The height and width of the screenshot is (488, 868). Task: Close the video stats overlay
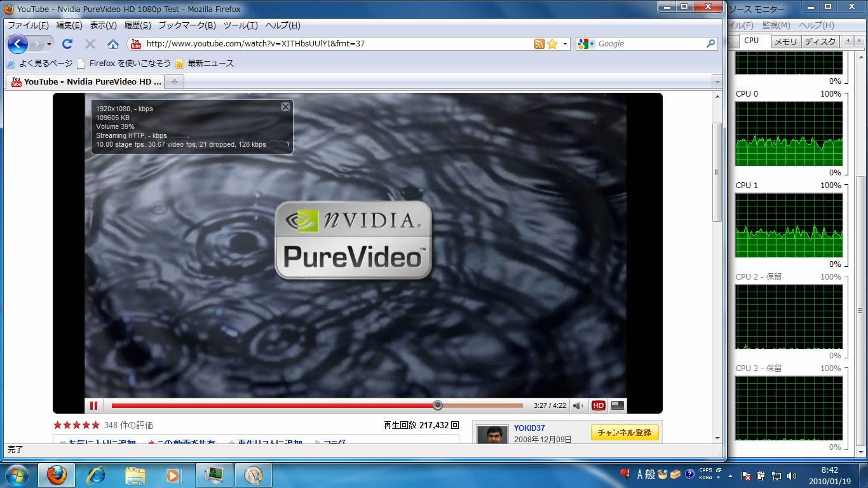pyautogui.click(x=285, y=107)
